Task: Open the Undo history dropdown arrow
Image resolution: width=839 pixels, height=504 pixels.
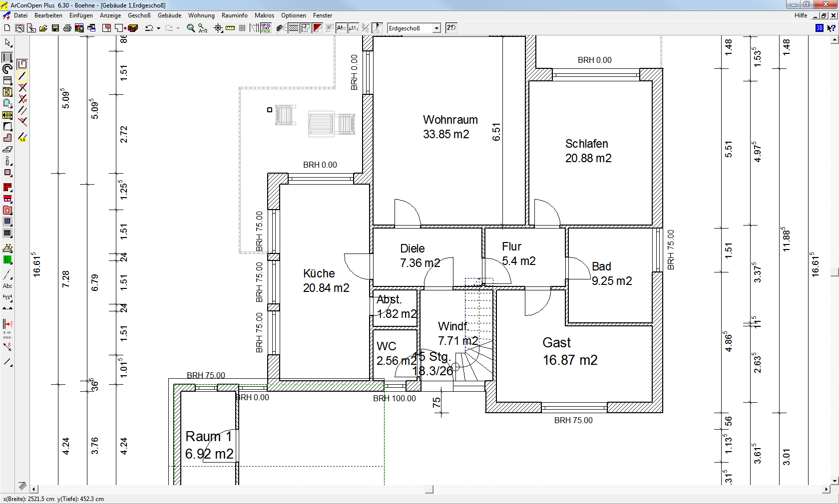Action: tap(158, 28)
